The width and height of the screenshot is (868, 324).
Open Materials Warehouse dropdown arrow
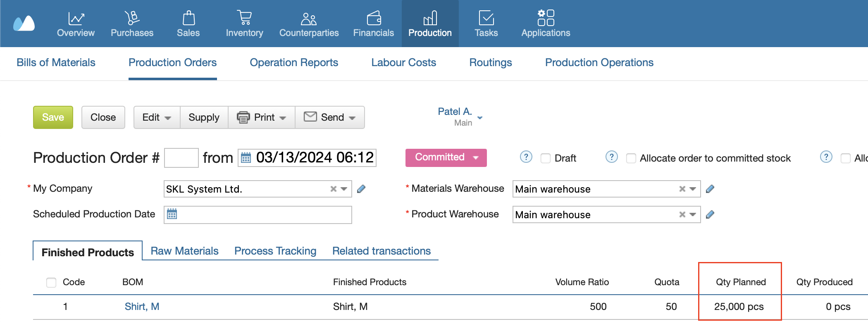(693, 189)
